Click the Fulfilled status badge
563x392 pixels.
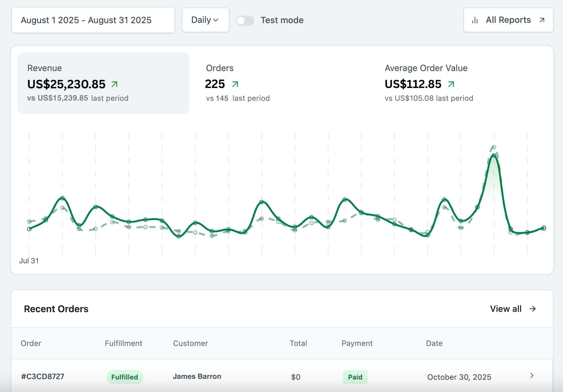tap(124, 377)
